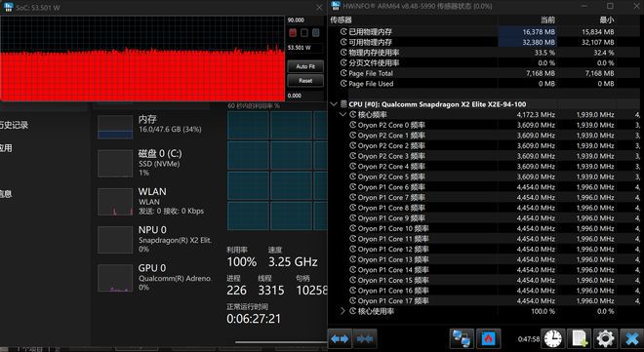Click the 0:47:58 elapsed time display
The image size is (644, 352).
pyautogui.click(x=529, y=339)
